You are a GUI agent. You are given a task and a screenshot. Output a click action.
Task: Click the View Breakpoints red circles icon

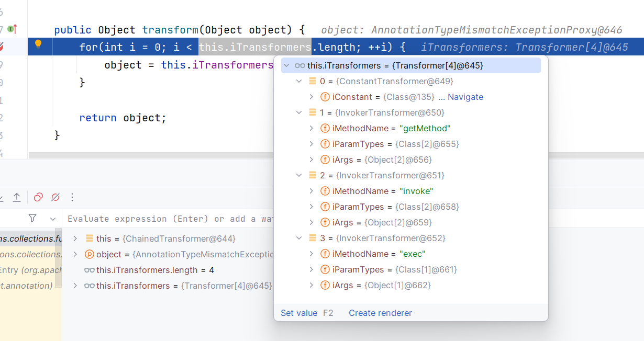(38, 197)
